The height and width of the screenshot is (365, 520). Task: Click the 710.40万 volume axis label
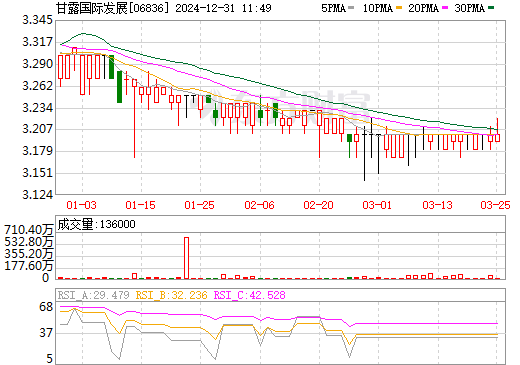tap(29, 230)
